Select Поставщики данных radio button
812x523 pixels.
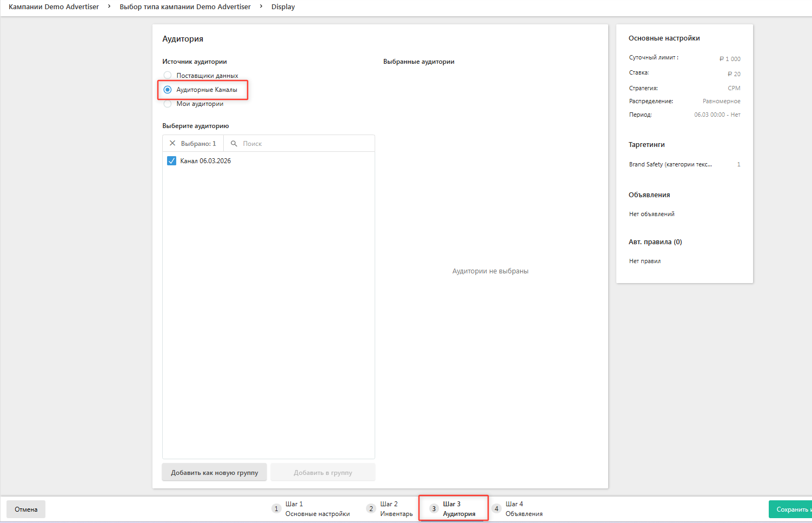[x=168, y=76]
